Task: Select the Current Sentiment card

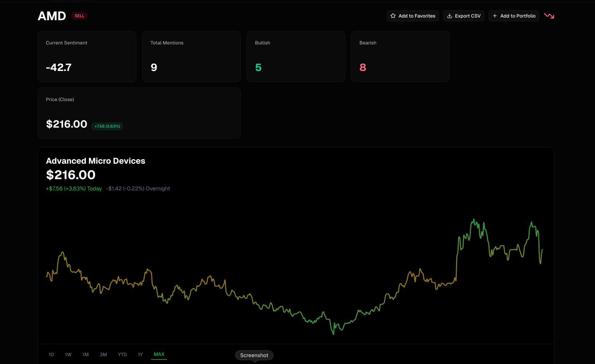Action: coord(87,56)
